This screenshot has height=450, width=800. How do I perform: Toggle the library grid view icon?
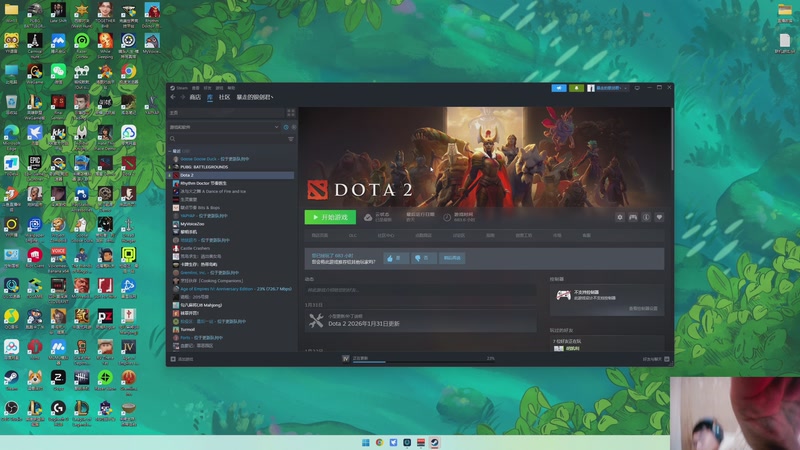[291, 113]
